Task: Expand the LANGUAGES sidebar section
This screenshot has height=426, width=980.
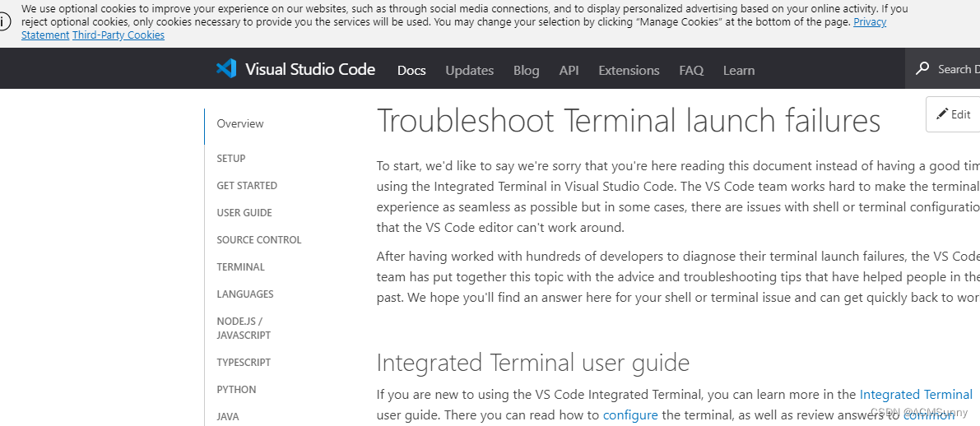Action: [x=245, y=294]
